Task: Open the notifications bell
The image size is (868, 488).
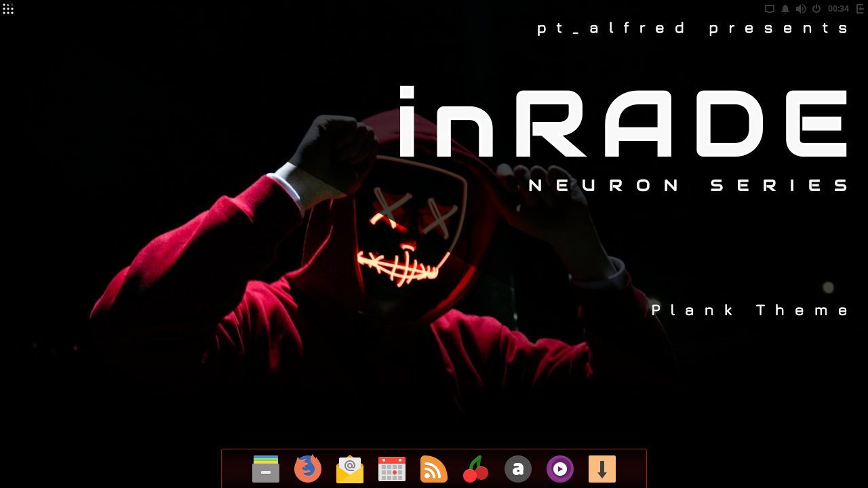Action: click(x=785, y=9)
